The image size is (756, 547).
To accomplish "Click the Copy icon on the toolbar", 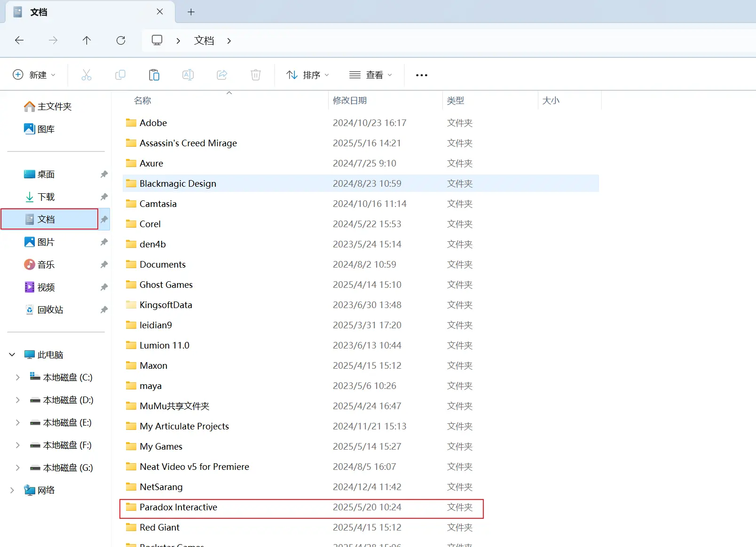I will coord(120,74).
